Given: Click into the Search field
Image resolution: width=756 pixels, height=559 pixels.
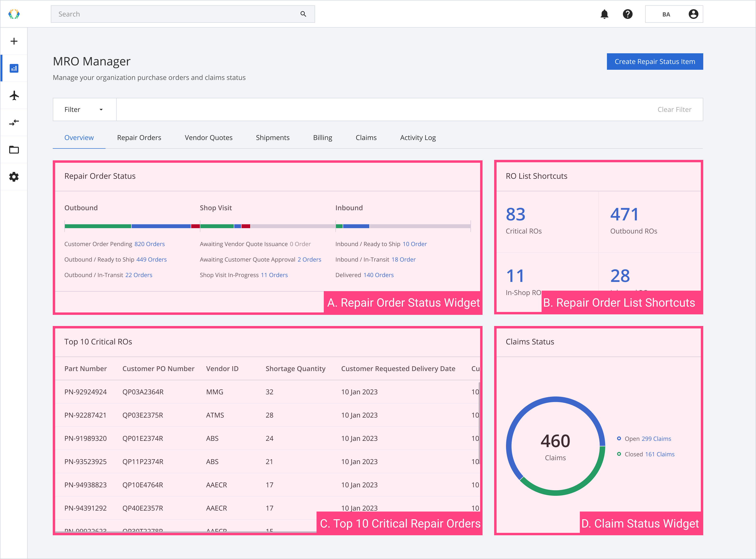Looking at the screenshot, I should [x=182, y=14].
